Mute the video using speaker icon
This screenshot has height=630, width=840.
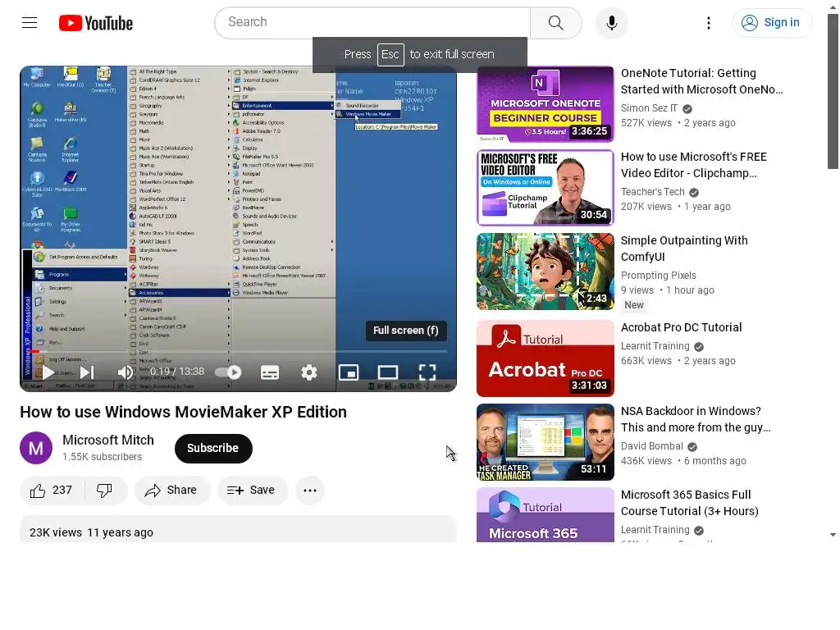coord(125,372)
